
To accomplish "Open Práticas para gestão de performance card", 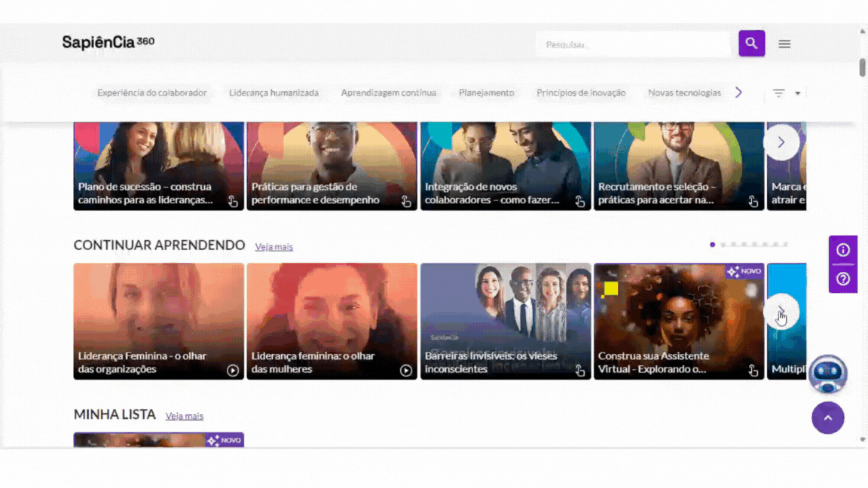I will [x=332, y=166].
